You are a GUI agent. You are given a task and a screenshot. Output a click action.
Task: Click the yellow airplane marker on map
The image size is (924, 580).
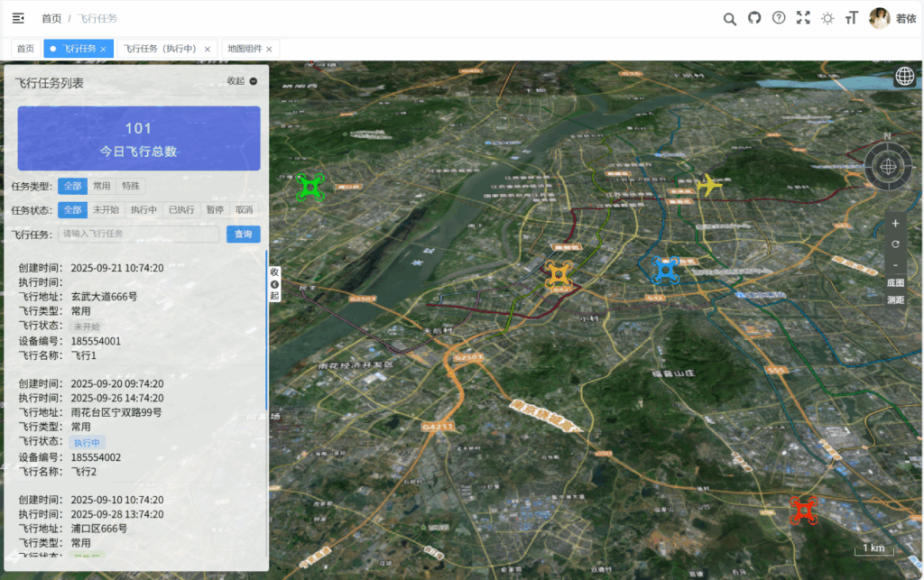click(710, 186)
